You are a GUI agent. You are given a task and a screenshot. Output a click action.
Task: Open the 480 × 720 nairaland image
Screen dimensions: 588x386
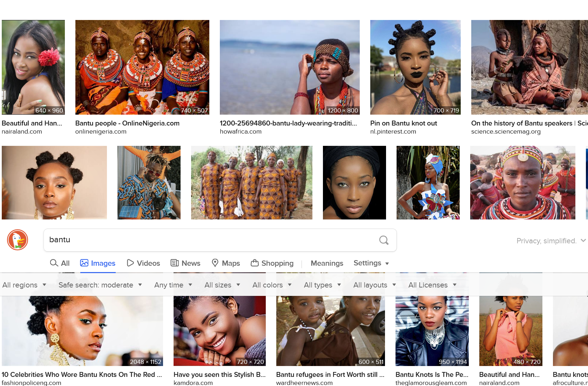click(x=511, y=331)
